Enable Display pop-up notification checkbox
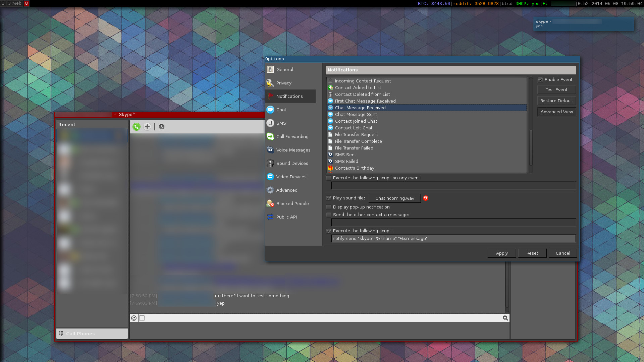The image size is (644, 362). click(x=329, y=207)
